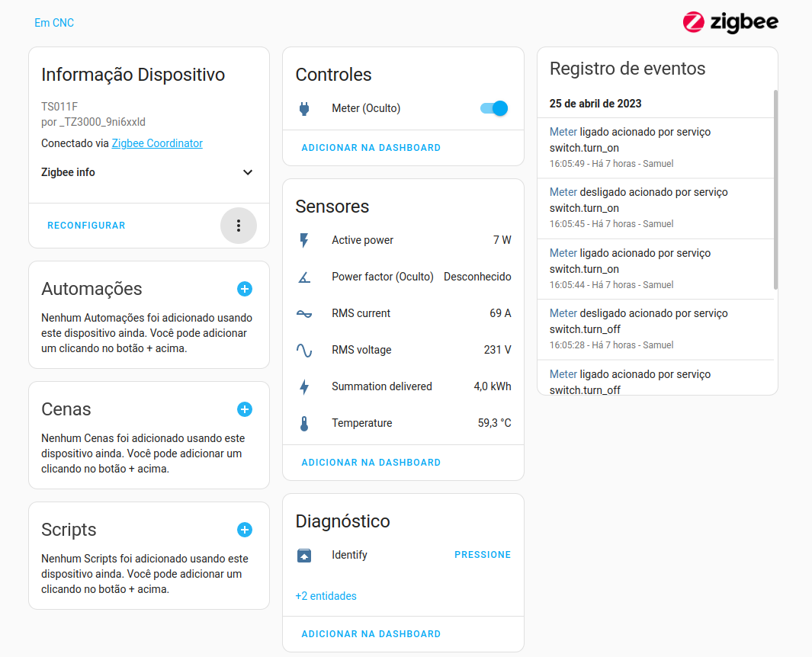Click the Identify diagnostic icon
The width and height of the screenshot is (812, 657).
304,555
